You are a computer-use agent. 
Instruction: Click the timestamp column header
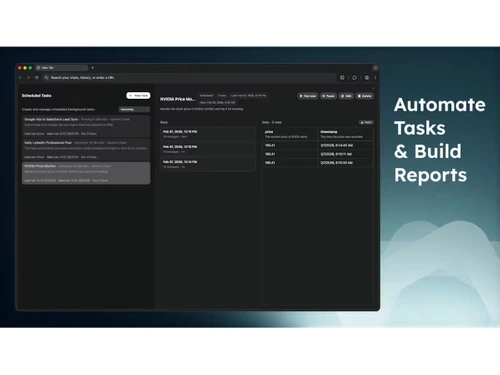tap(345, 134)
